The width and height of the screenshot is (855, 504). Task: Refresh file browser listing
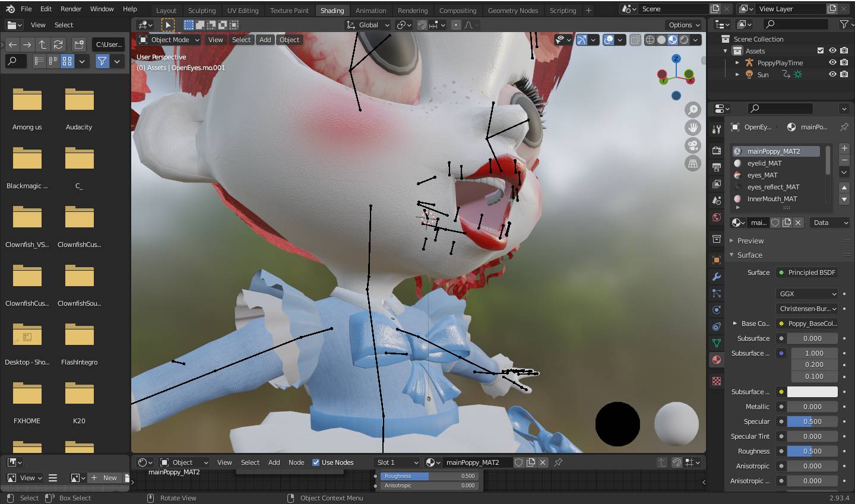coord(58,45)
